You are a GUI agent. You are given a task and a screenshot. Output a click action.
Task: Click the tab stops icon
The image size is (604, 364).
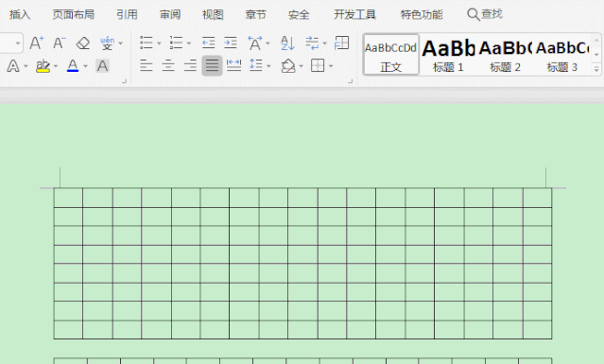pyautogui.click(x=341, y=43)
